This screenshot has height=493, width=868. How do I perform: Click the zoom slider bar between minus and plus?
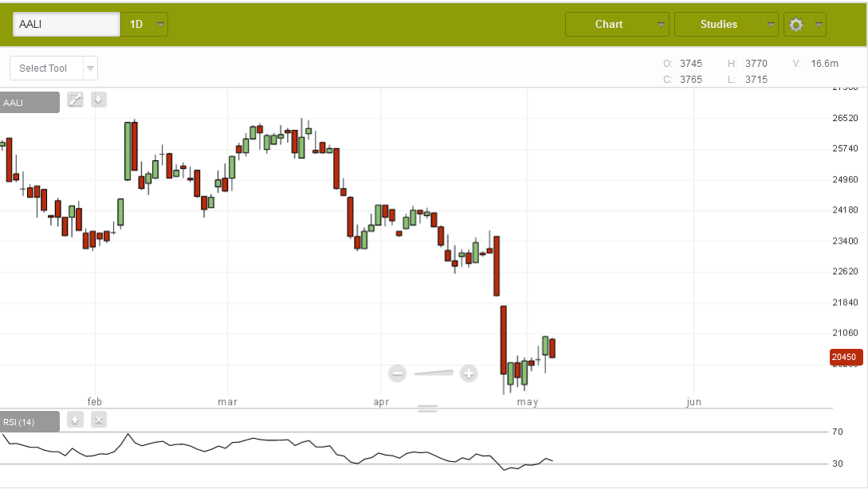click(x=434, y=373)
